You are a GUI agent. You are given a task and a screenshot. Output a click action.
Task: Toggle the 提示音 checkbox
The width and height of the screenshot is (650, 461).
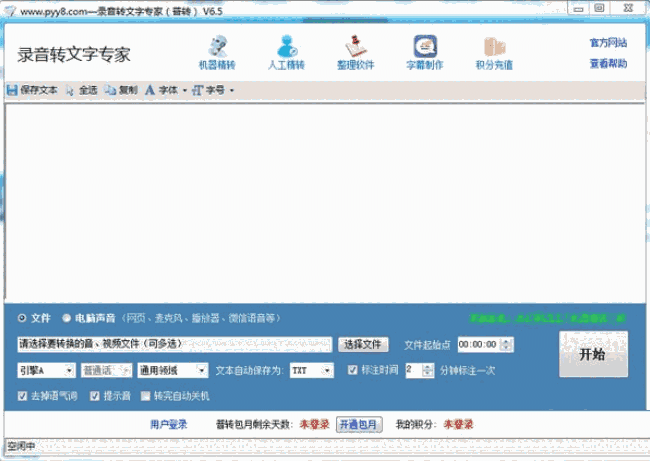[95, 396]
